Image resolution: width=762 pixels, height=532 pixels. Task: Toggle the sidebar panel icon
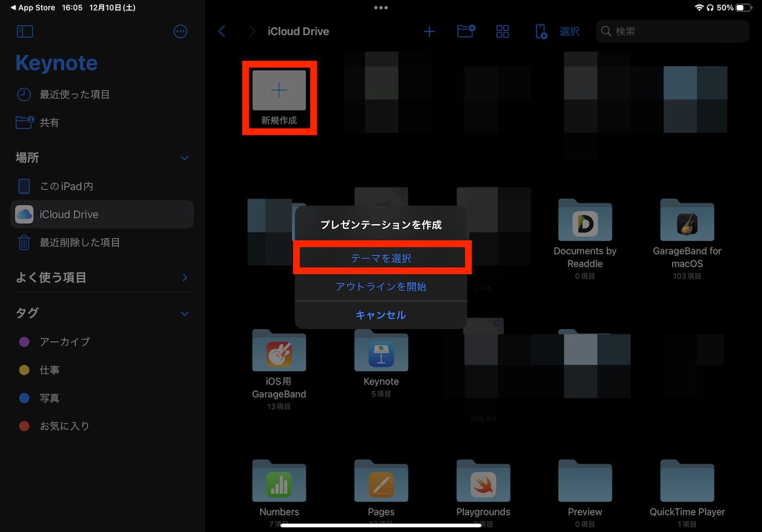tap(25, 32)
